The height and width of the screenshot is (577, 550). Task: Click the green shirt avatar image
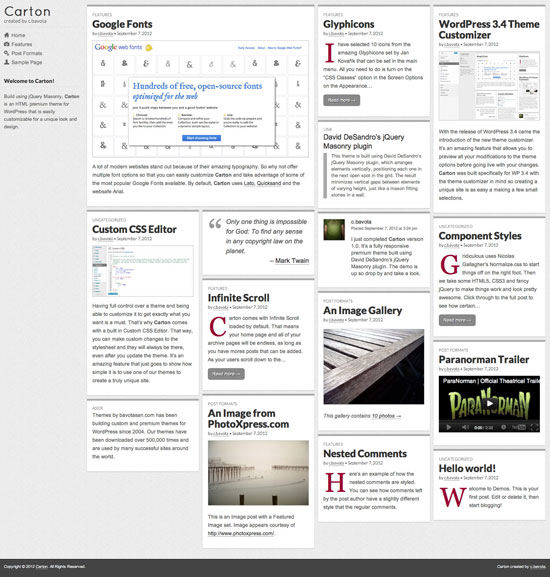click(x=334, y=230)
